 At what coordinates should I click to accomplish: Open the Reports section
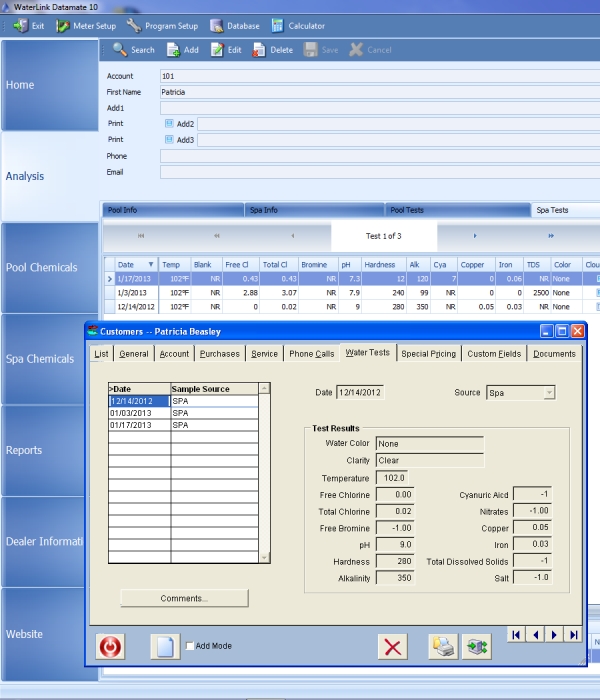(x=43, y=450)
